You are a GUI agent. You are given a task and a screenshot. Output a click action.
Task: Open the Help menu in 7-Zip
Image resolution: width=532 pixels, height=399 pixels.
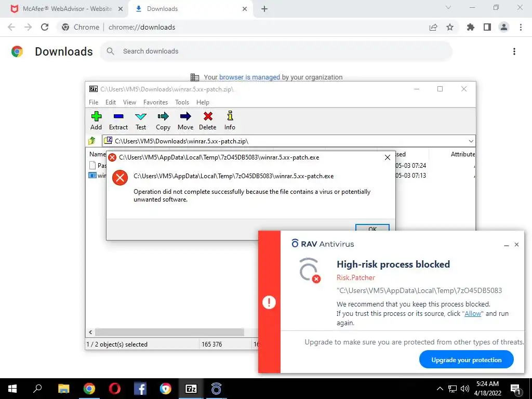203,102
